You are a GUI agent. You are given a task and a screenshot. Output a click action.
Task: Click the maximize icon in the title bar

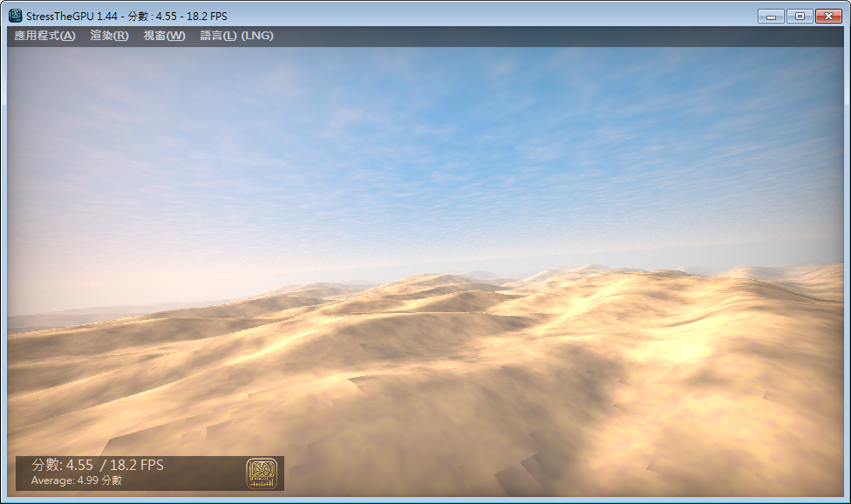pyautogui.click(x=800, y=15)
